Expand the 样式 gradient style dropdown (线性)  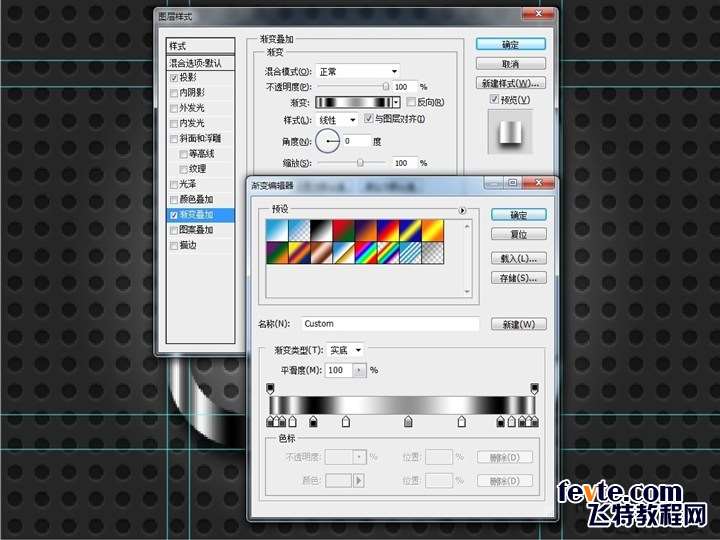click(337, 119)
